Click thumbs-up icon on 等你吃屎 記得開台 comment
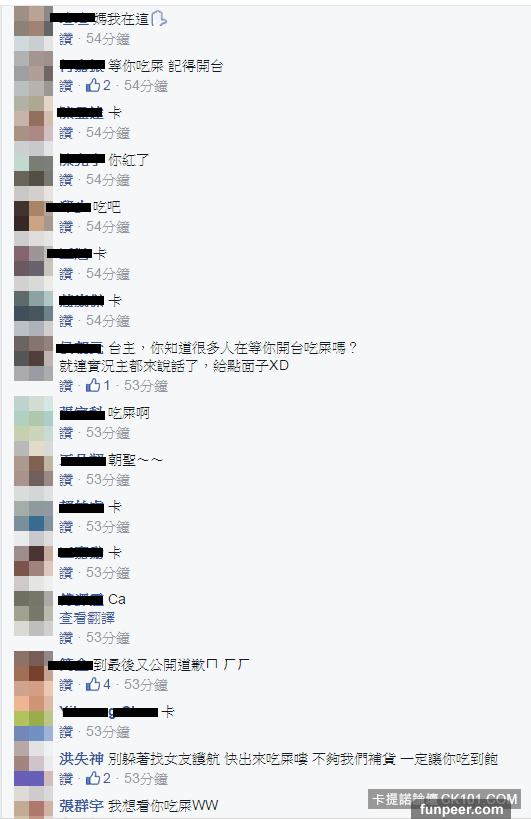The width and height of the screenshot is (531, 819). [93, 85]
